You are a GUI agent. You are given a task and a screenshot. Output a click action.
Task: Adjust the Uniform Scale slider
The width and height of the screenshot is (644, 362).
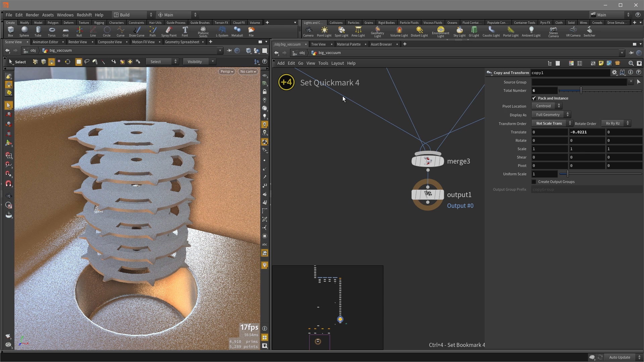(x=568, y=174)
